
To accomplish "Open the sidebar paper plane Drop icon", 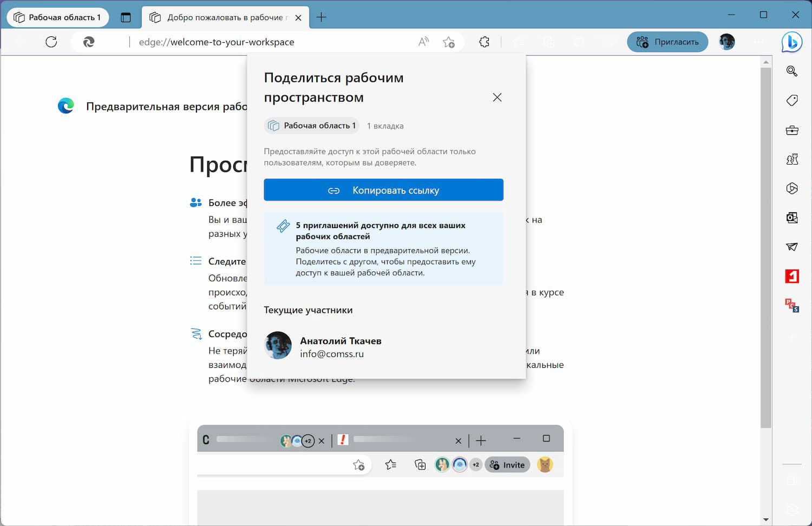I will click(792, 247).
